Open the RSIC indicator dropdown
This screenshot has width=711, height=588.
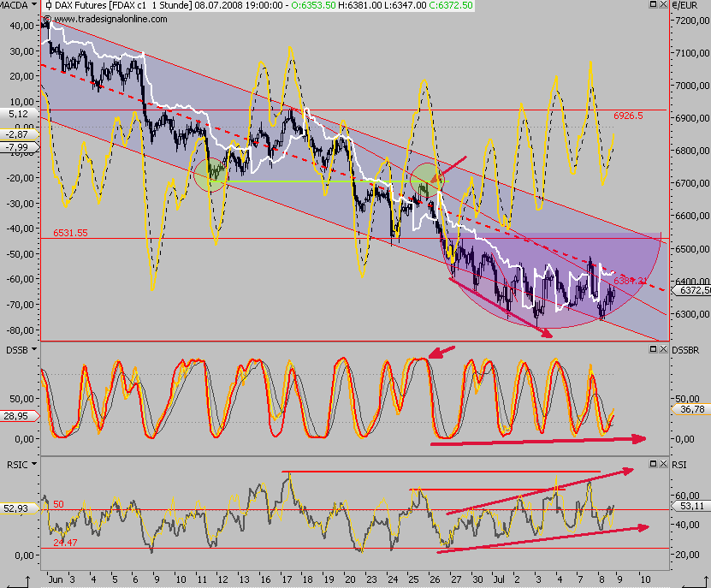[x=34, y=464]
